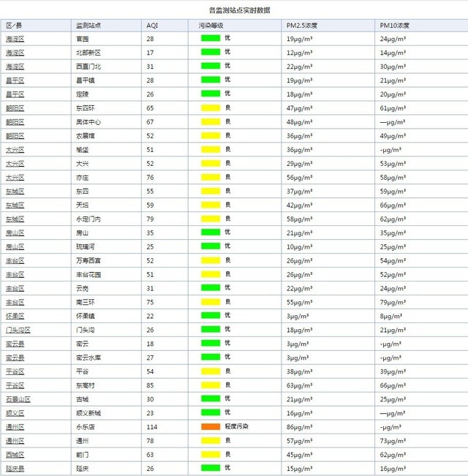Click 密云县 link in the 密云水库 row
Screen dimensions: 468x476
pyautogui.click(x=15, y=358)
